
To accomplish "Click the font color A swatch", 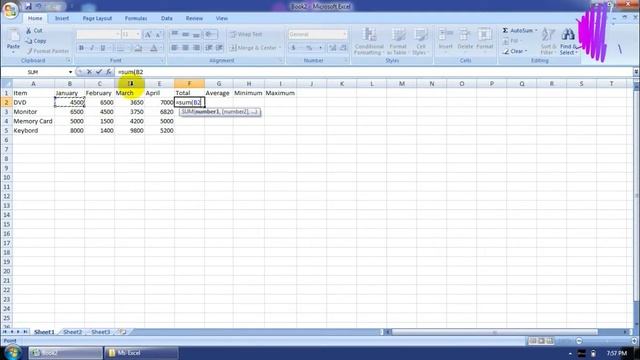I will tap(153, 48).
